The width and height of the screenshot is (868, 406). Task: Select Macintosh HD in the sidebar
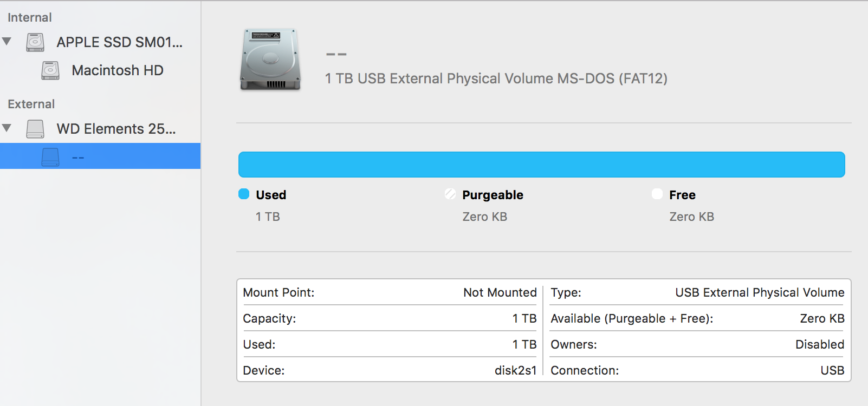tap(118, 70)
